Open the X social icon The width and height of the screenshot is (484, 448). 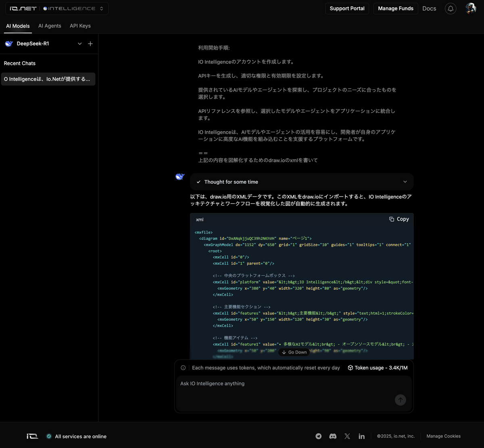347,436
